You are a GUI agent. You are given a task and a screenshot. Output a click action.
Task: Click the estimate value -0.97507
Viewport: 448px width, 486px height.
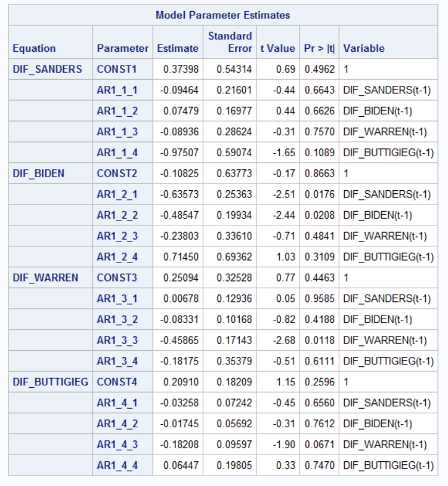[179, 153]
